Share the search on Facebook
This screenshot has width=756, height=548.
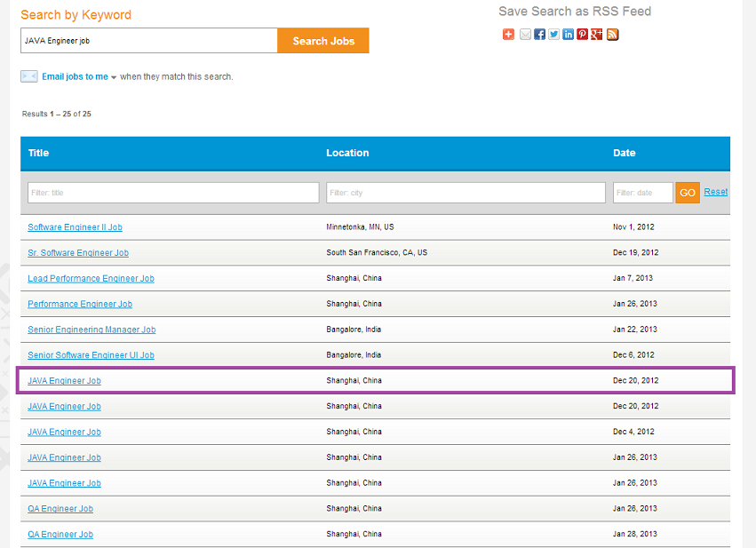[x=539, y=35]
